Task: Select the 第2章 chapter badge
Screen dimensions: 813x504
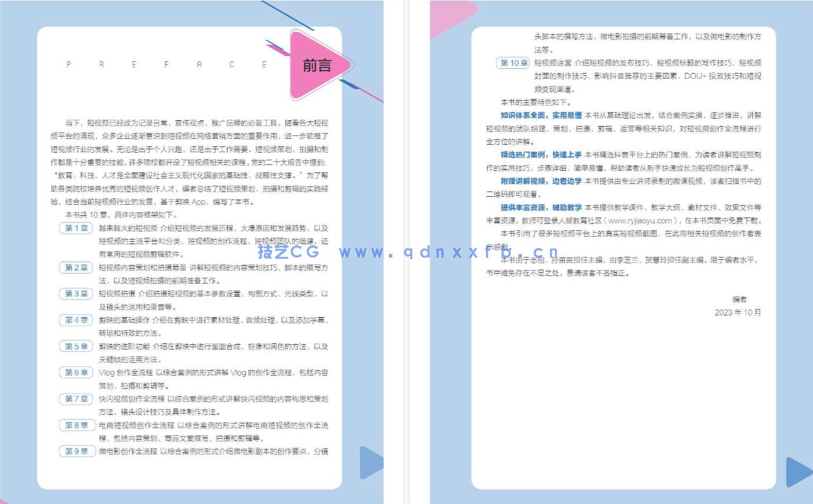Action: click(76, 267)
